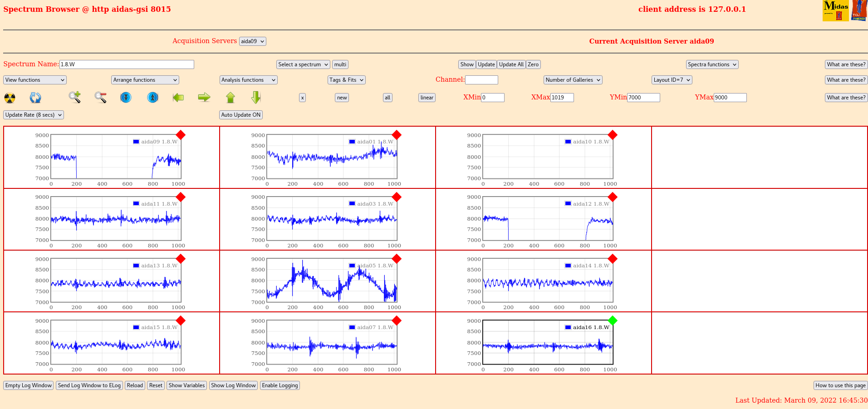
Task: Toggle the Auto Update ON button
Action: [240, 115]
